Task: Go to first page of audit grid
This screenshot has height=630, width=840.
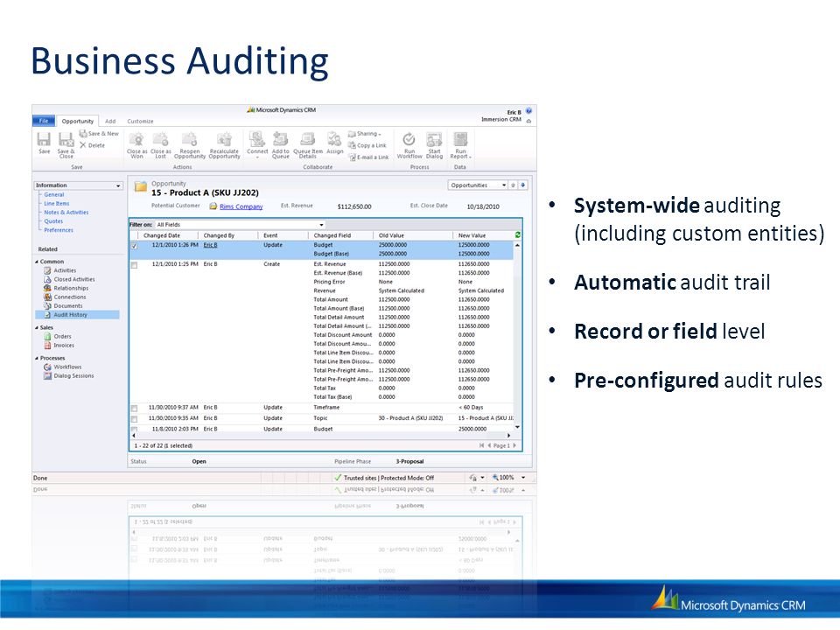Action: (x=481, y=445)
